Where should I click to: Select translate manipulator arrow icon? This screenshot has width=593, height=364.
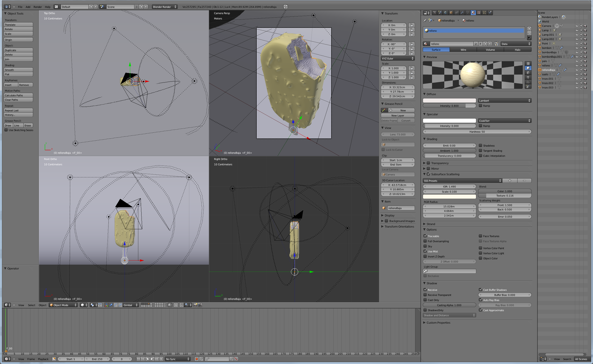click(x=111, y=305)
